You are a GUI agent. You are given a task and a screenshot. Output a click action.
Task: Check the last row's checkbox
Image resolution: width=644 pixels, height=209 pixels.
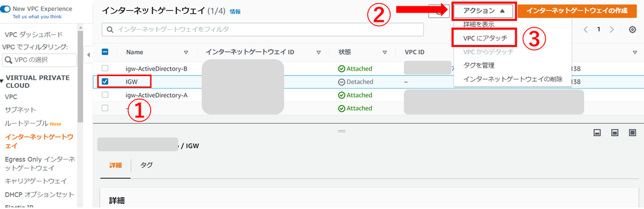(105, 108)
